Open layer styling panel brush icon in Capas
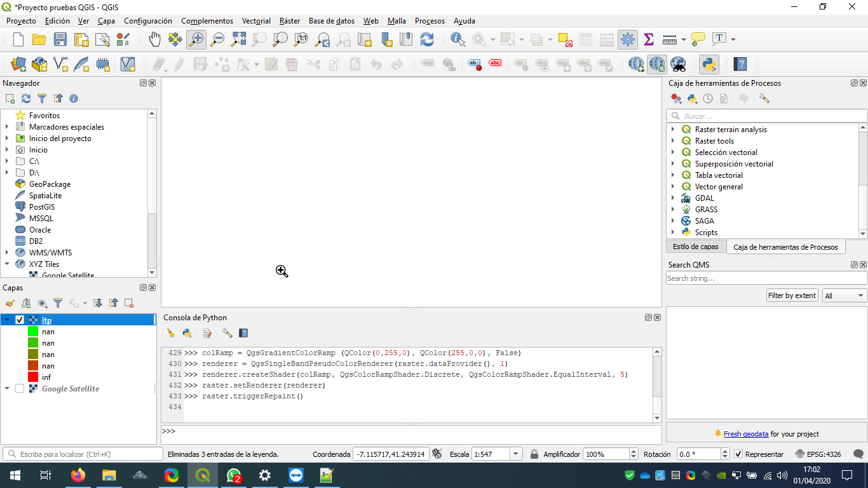The image size is (868, 488). click(10, 303)
